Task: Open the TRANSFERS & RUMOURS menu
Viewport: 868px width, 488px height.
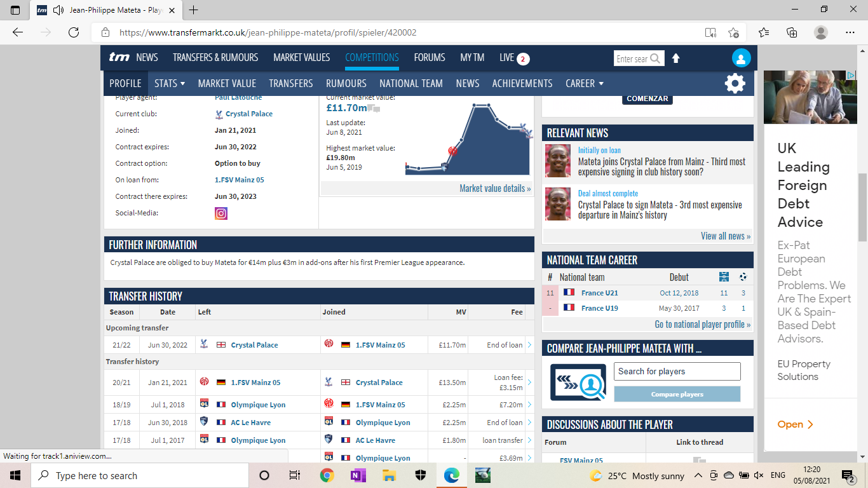Action: (x=215, y=57)
